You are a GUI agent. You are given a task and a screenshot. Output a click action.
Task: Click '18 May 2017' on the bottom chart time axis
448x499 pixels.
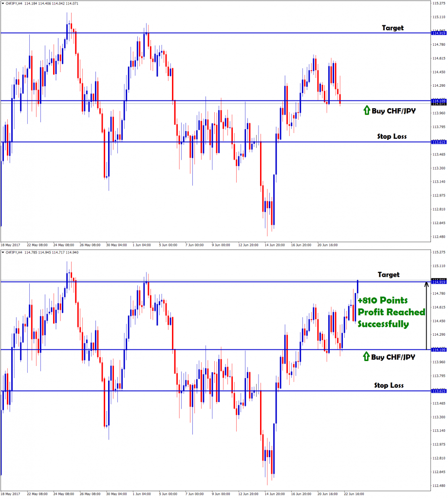click(x=10, y=494)
